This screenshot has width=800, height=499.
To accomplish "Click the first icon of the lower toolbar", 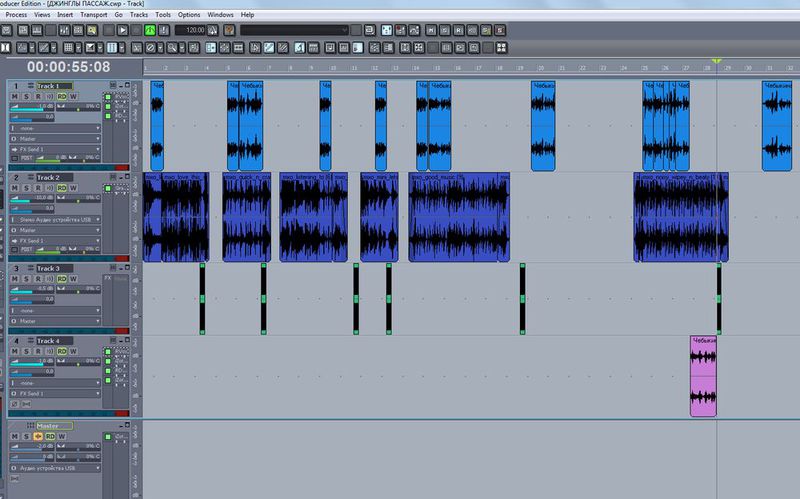I will click(6, 48).
